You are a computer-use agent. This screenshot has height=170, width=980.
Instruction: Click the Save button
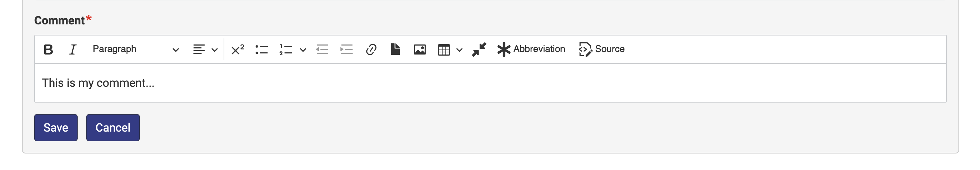(56, 128)
